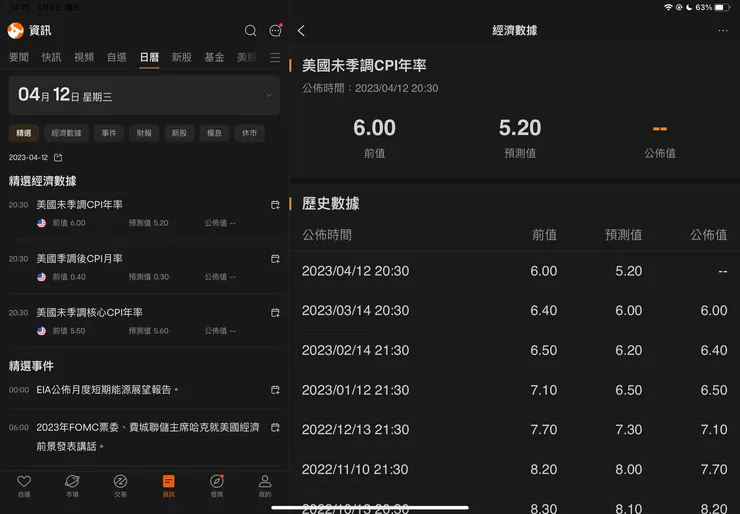Image resolution: width=740 pixels, height=514 pixels.
Task: Open the EIA公佈月度短期能源展望報告 event
Action: tap(144, 390)
